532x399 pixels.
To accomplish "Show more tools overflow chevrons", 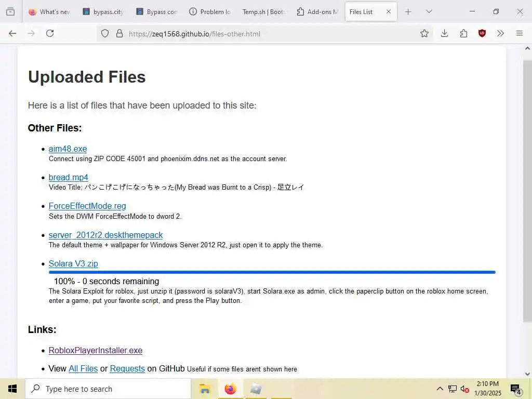I will point(500,33).
